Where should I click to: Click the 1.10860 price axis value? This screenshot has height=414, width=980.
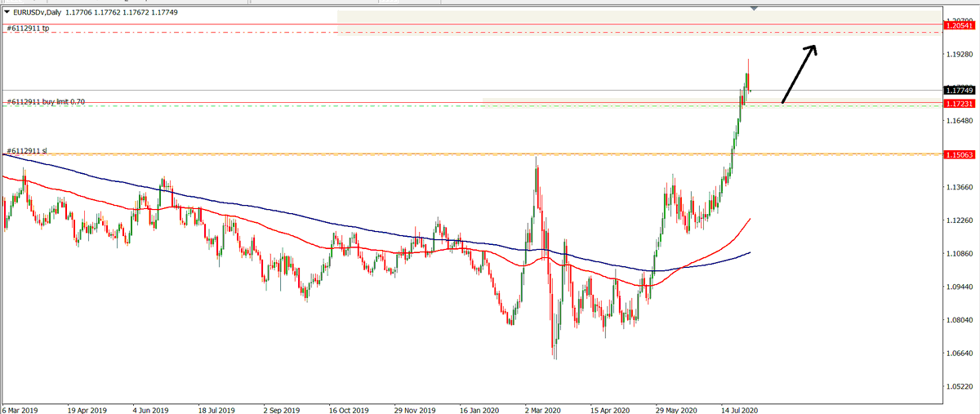(958, 254)
